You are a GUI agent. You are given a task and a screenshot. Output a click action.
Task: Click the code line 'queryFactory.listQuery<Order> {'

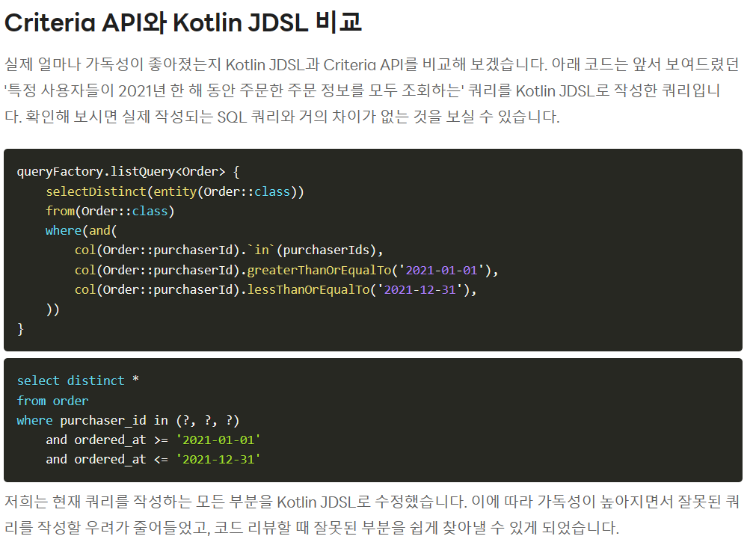click(x=128, y=172)
